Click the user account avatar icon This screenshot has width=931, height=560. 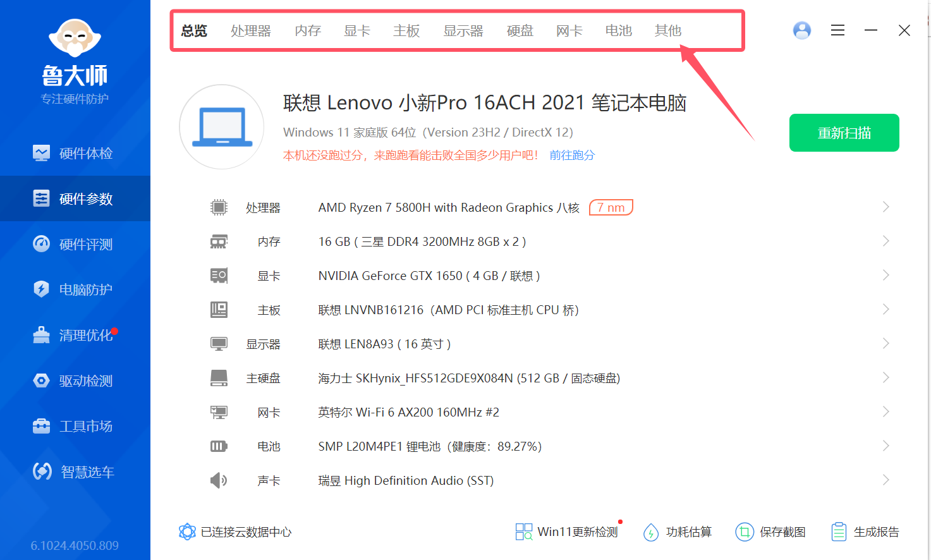click(802, 30)
